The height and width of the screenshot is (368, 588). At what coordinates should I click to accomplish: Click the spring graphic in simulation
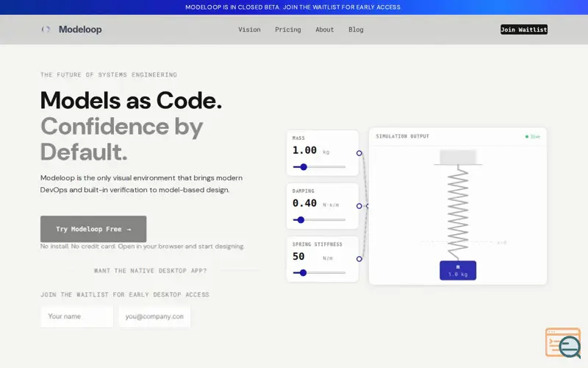click(458, 213)
